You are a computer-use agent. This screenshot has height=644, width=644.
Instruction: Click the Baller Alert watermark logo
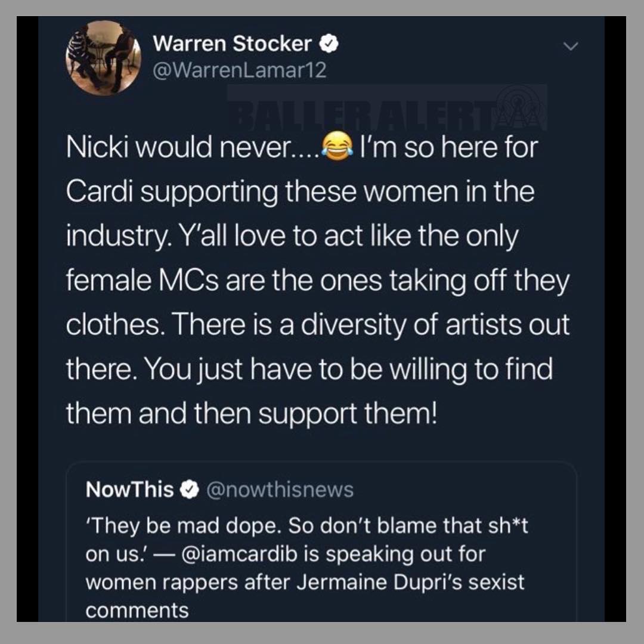[x=387, y=107]
